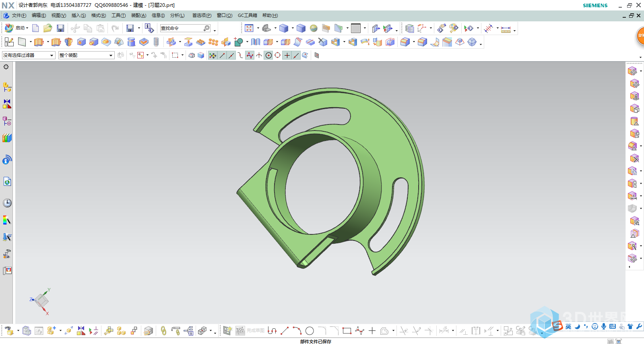This screenshot has width=644, height=344.
Task: Click the Edit Object Display palette icon
Action: pyautogui.click(x=454, y=28)
